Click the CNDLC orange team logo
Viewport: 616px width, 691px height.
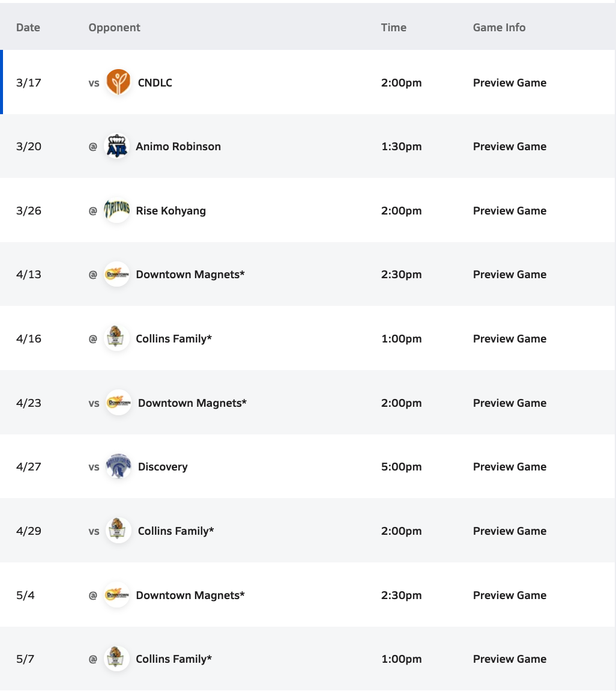coord(118,82)
